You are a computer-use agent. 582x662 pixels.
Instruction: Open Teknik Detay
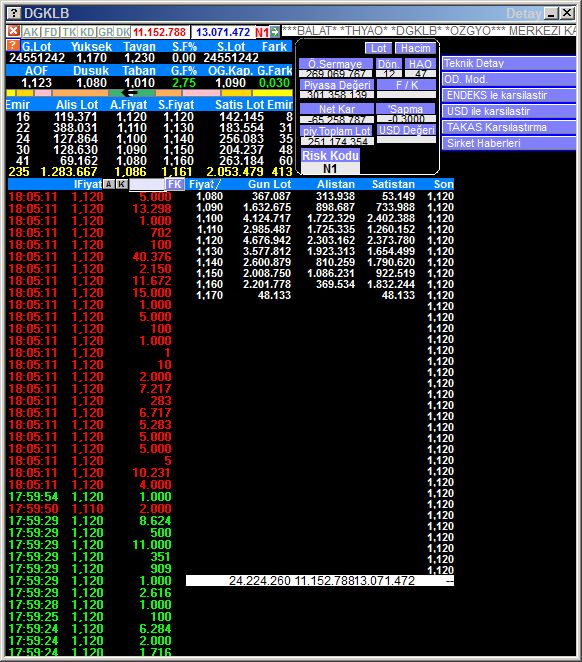[x=509, y=63]
